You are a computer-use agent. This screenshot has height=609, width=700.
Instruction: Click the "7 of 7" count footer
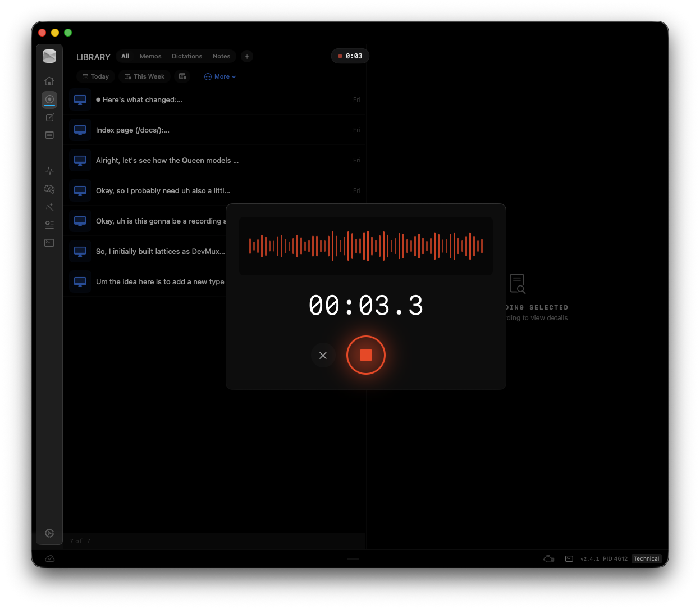pos(80,541)
